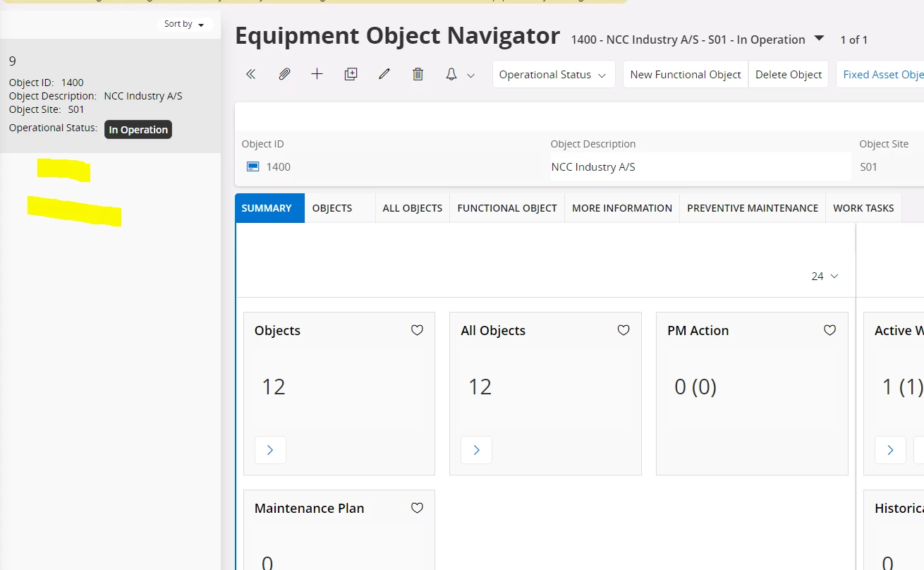Open the FUNCTIONAL OBJECT tab

[x=507, y=208]
